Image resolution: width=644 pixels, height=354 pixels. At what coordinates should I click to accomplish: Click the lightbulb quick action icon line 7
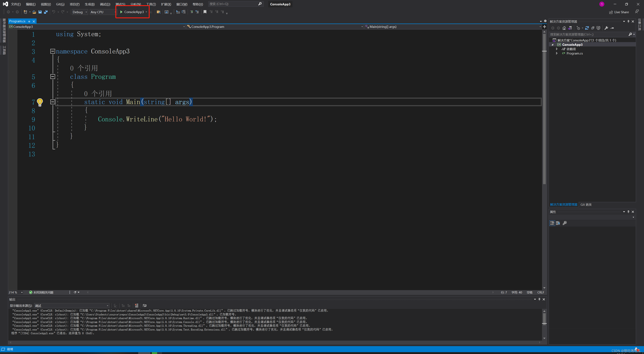click(x=40, y=102)
